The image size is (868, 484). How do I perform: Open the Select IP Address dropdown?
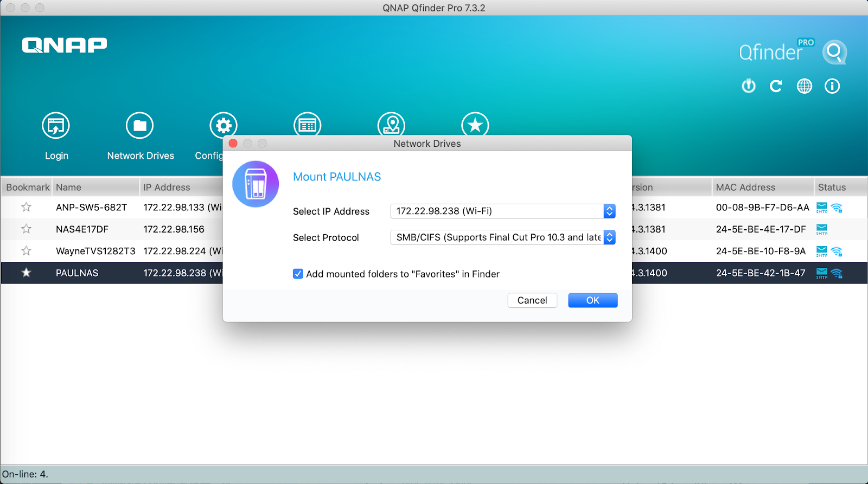pos(502,211)
